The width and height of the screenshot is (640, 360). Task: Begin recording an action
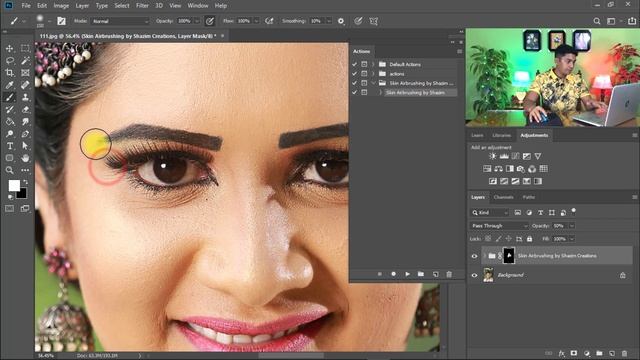pyautogui.click(x=393, y=274)
